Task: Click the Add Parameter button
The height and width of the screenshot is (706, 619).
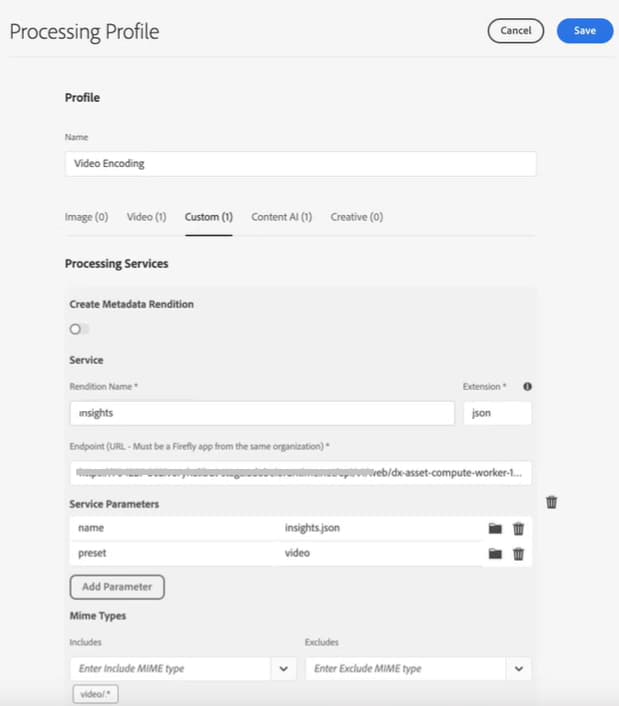Action: point(117,586)
